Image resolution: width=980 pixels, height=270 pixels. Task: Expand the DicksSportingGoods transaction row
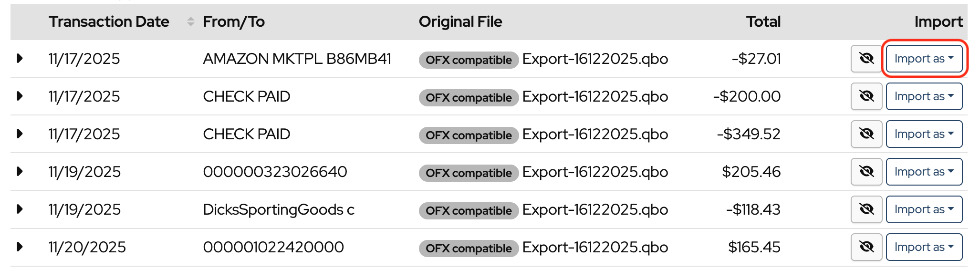coord(20,209)
